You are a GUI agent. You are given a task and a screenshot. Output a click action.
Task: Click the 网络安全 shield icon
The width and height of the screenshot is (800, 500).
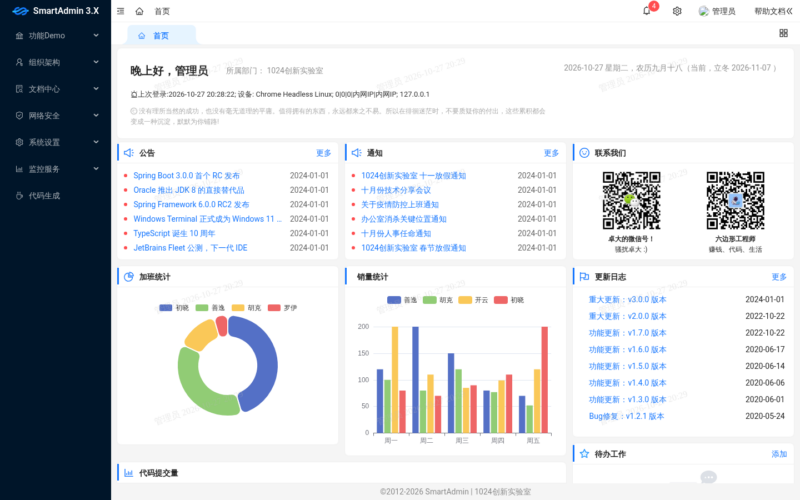[19, 115]
